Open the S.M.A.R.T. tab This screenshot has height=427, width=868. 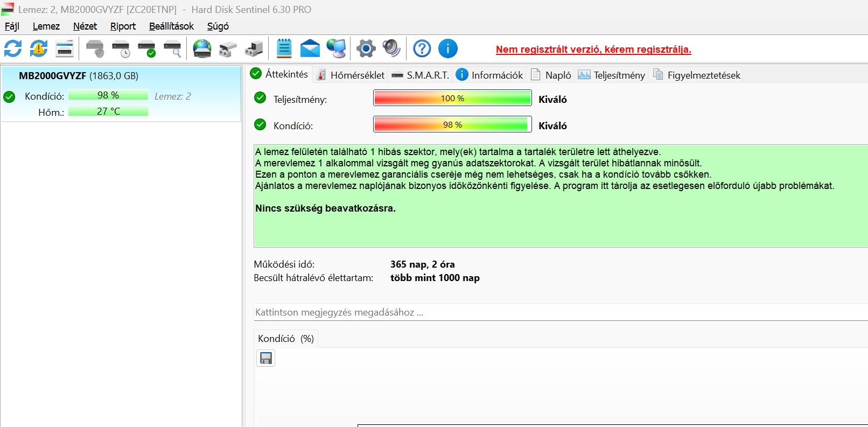[420, 75]
